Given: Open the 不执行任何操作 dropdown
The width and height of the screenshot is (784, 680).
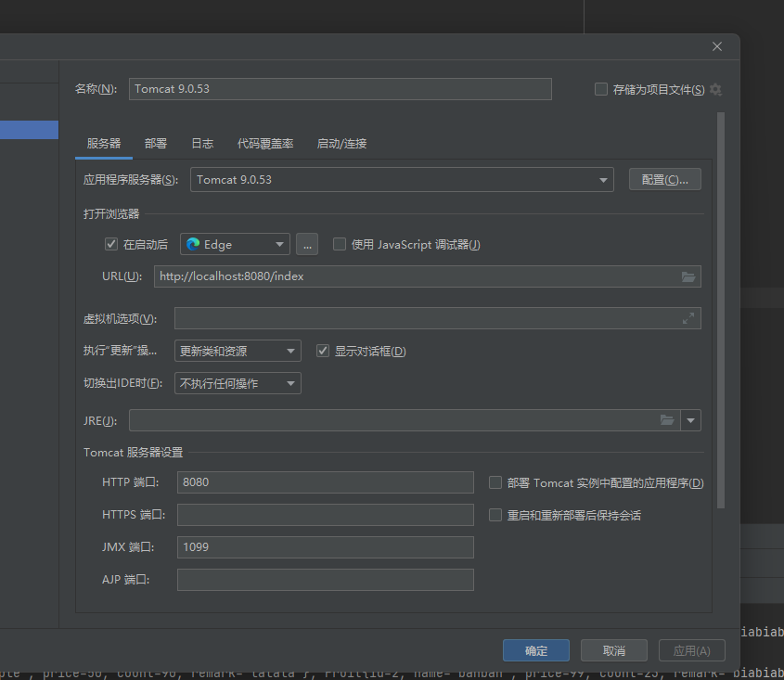Looking at the screenshot, I should click(x=238, y=383).
